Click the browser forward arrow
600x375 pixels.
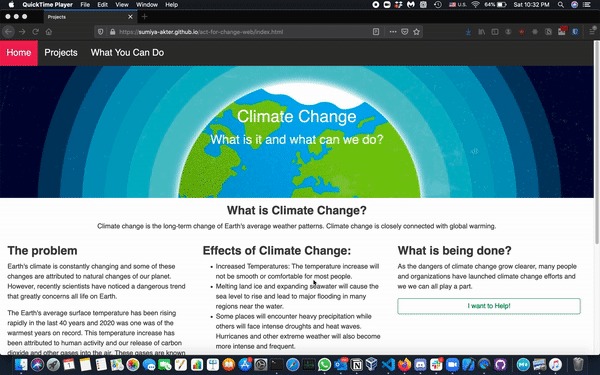click(22, 32)
